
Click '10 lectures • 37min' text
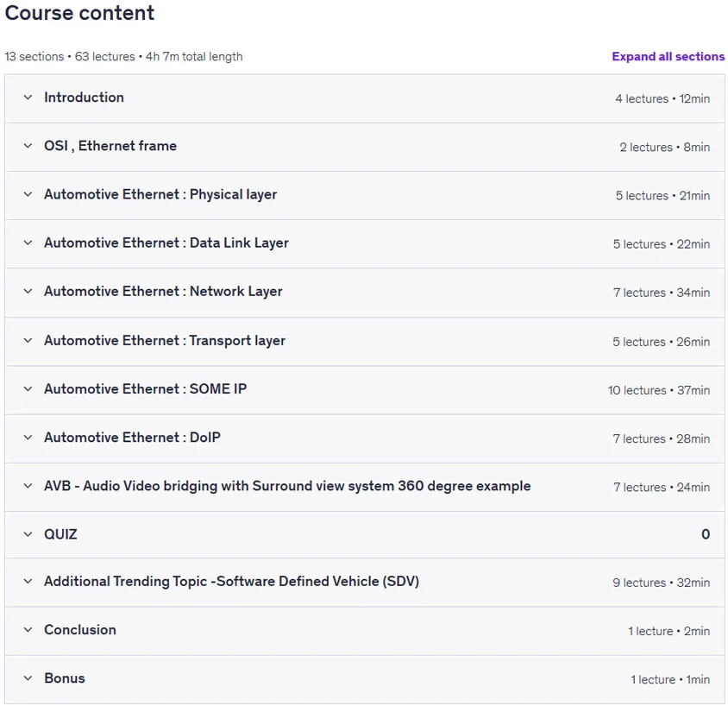tap(659, 390)
